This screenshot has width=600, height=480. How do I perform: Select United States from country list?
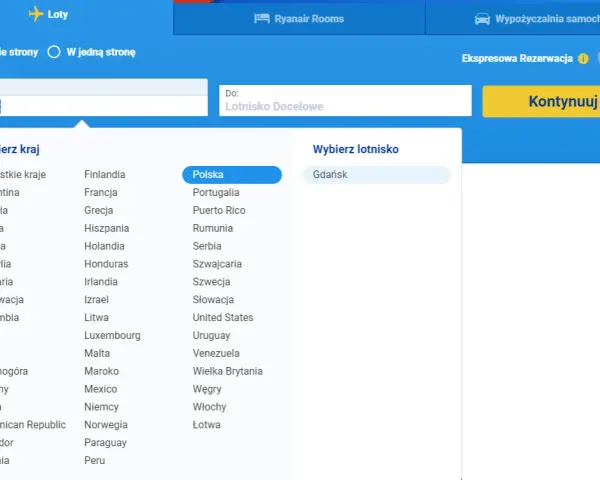point(223,318)
